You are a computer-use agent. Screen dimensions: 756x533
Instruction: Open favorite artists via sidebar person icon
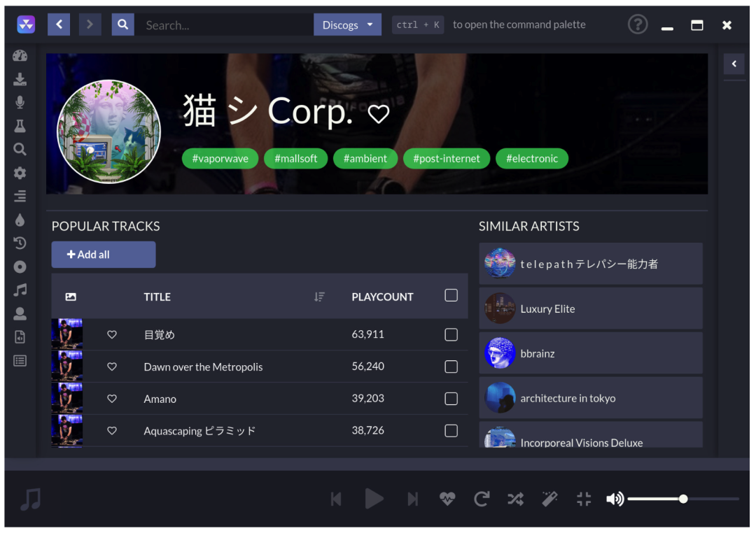click(x=20, y=314)
